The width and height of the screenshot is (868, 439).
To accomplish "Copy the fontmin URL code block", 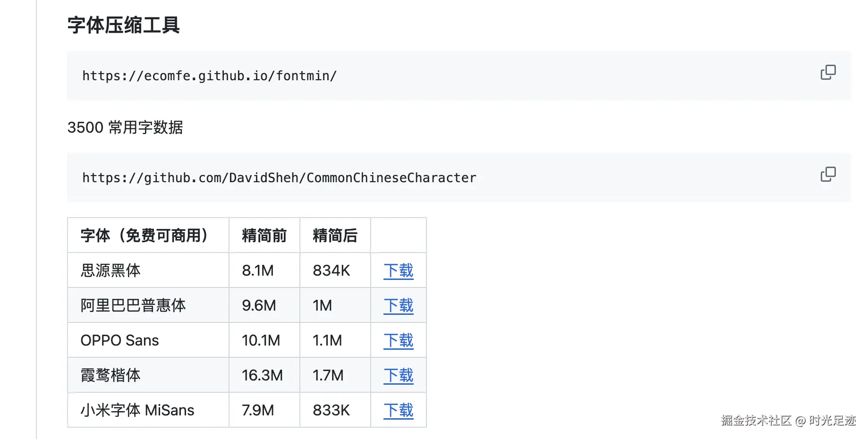I will pos(828,72).
